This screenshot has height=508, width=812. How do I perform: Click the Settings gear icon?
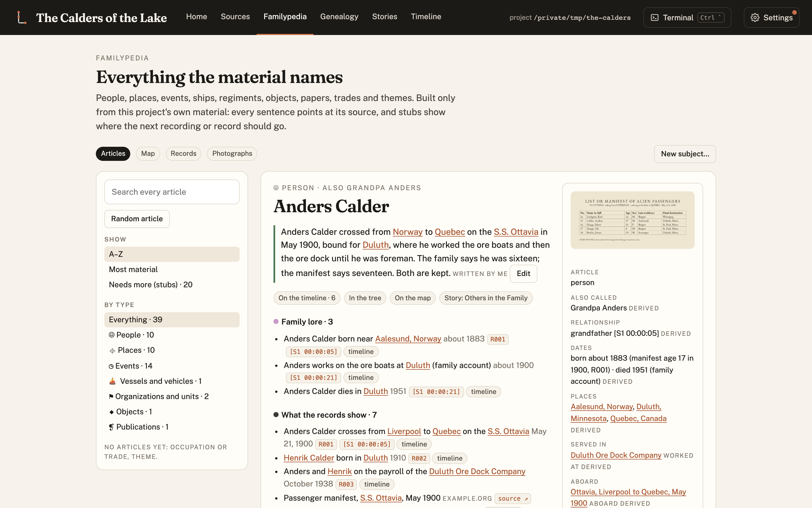click(754, 17)
